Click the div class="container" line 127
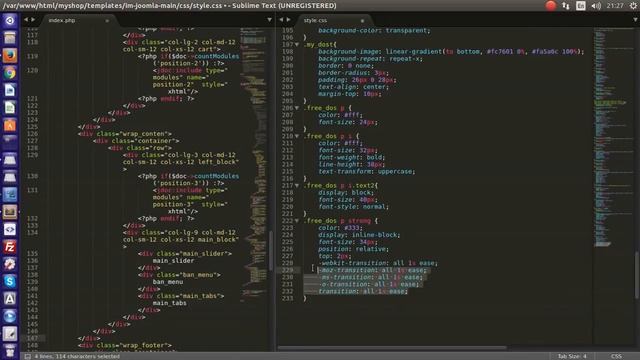Viewport: 640px width, 360px height. (x=136, y=141)
